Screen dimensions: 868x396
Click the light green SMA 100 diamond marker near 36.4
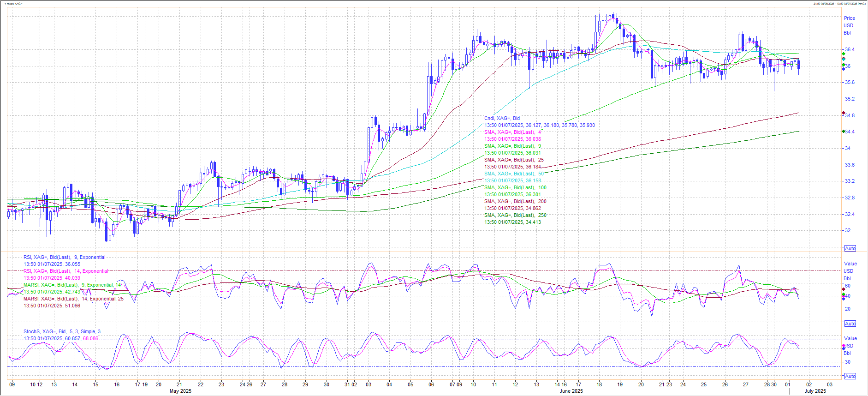pos(844,54)
